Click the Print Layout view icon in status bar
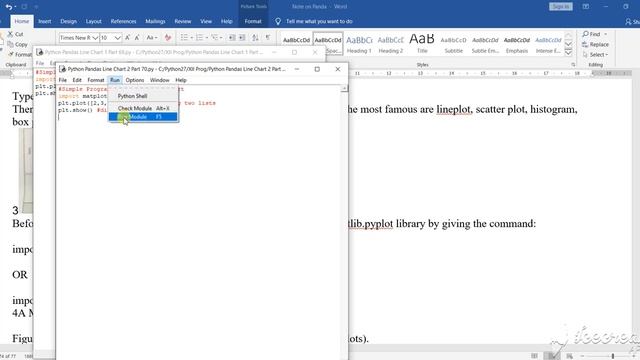 [551, 356]
